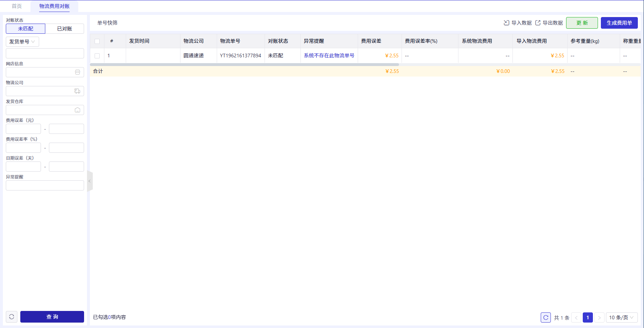This screenshot has height=328, width=644.
Task: Focus the 日期误差 maximum input
Action: pyautogui.click(x=66, y=167)
